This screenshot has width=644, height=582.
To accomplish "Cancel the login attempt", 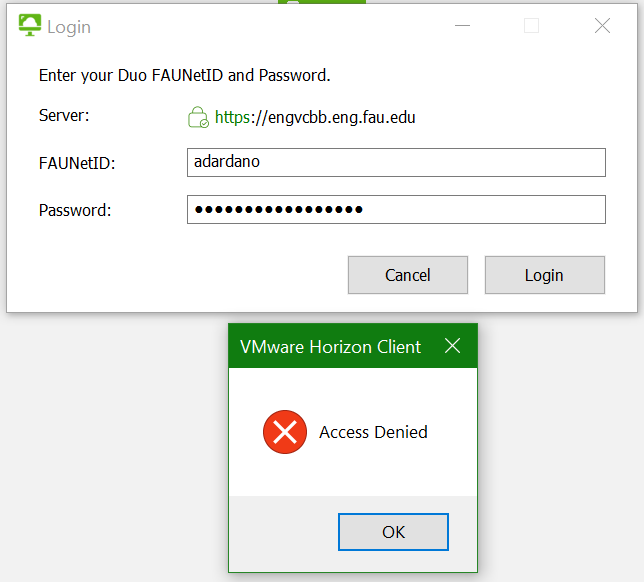I will pos(407,275).
